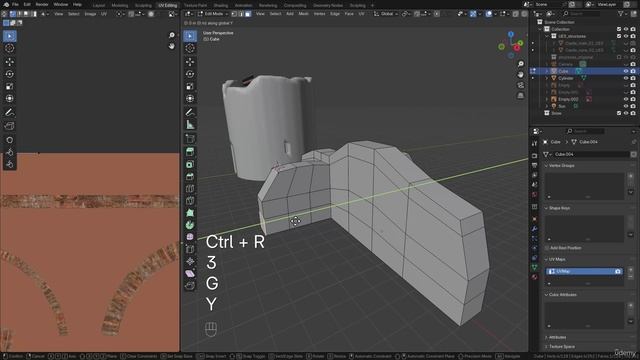Viewport: 640px width, 360px height.
Task: Select the Edge Slide tool
Action: tap(190, 249)
